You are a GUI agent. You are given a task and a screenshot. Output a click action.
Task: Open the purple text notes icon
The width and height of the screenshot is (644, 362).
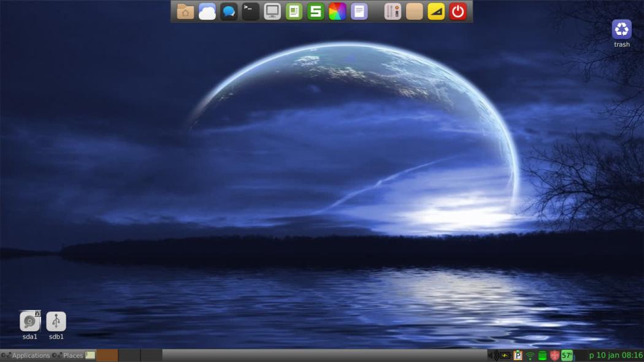359,12
